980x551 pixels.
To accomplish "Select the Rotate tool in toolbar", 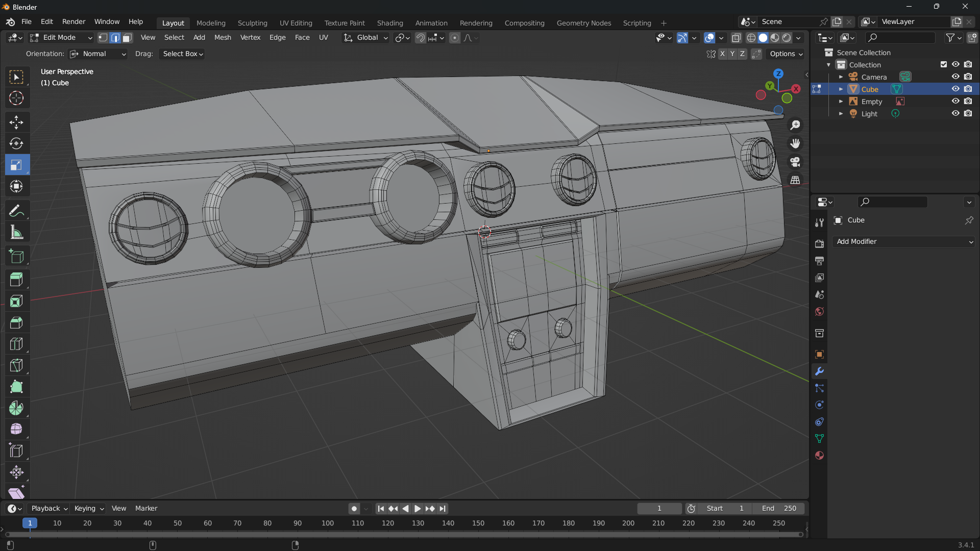I will [x=16, y=143].
